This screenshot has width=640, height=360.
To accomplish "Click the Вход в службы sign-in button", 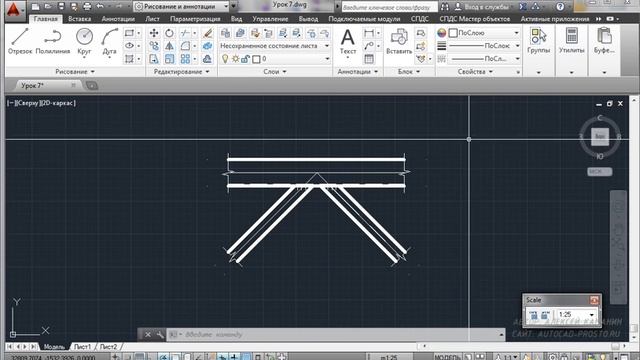I will tap(482, 7).
